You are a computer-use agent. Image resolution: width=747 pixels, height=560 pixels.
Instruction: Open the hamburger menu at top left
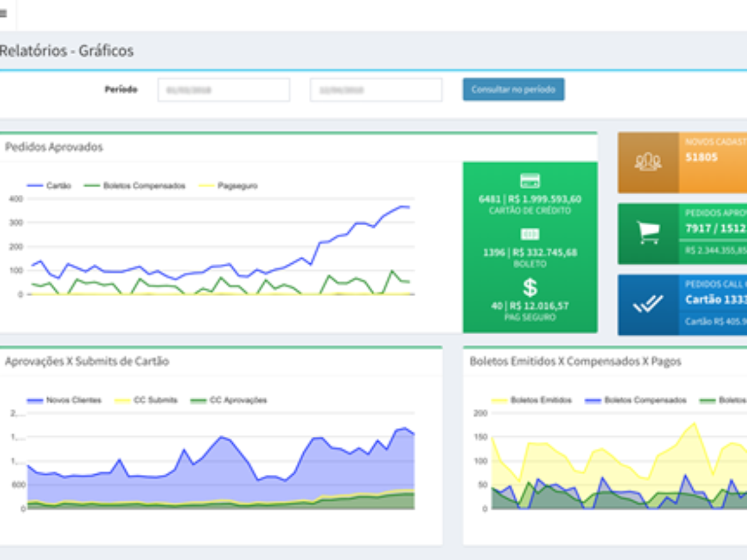(4, 14)
